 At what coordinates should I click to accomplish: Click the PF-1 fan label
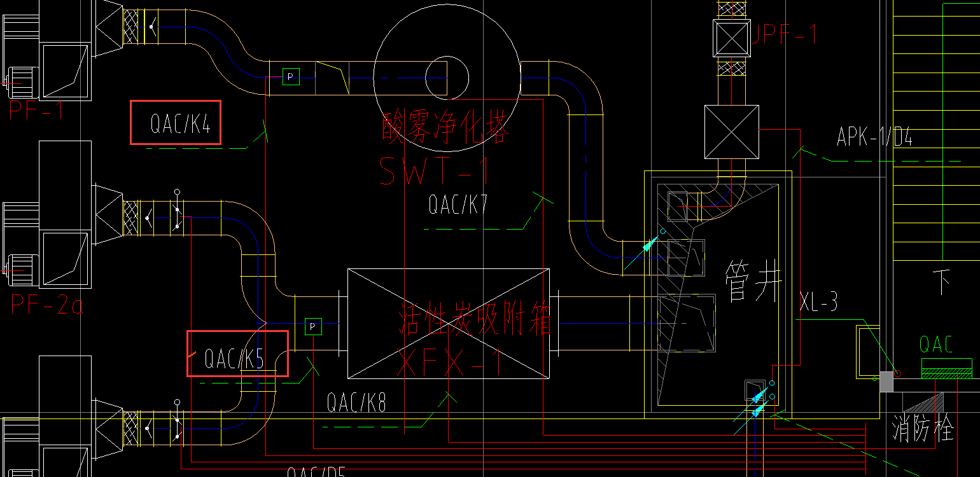37,111
